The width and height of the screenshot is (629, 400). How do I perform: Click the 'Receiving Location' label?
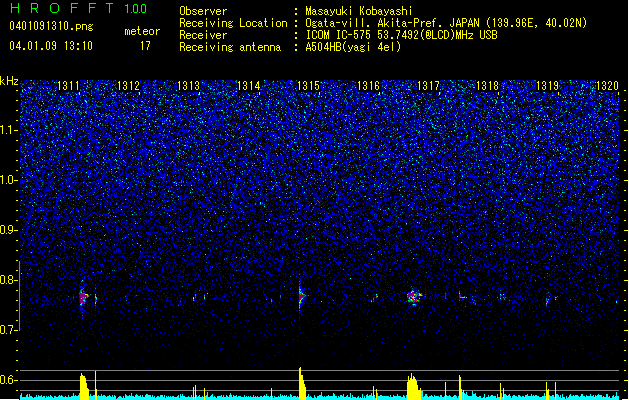pos(233,23)
